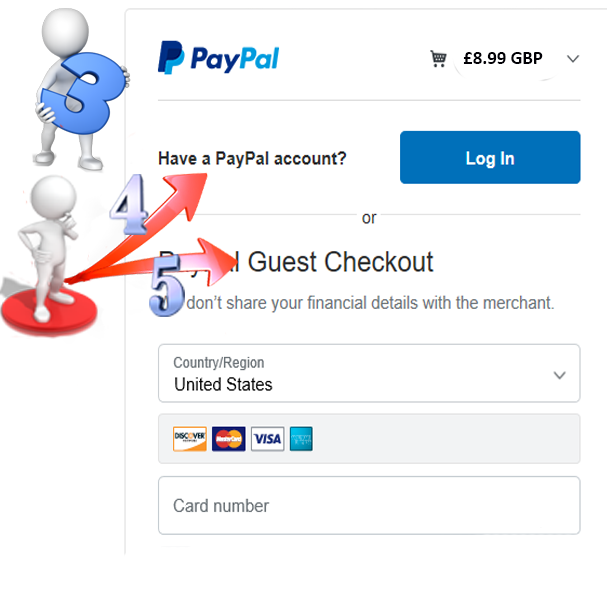Click the Guest Checkout heading
This screenshot has width=607, height=607.
pyautogui.click(x=340, y=262)
